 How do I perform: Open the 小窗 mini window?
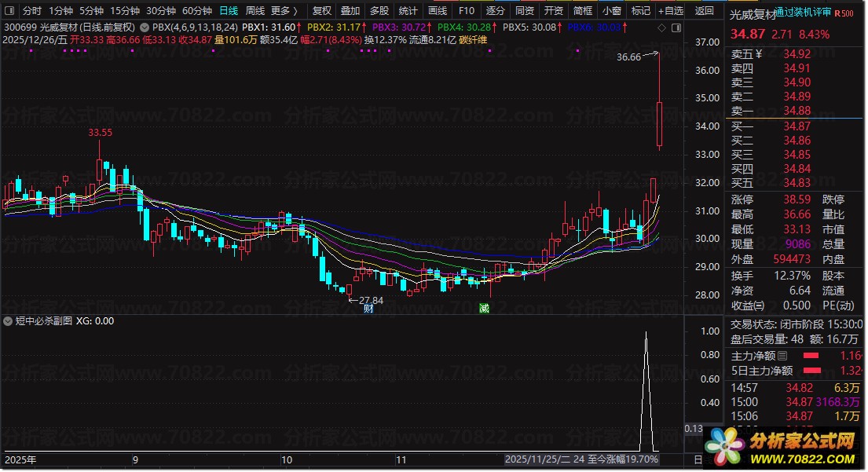click(612, 10)
